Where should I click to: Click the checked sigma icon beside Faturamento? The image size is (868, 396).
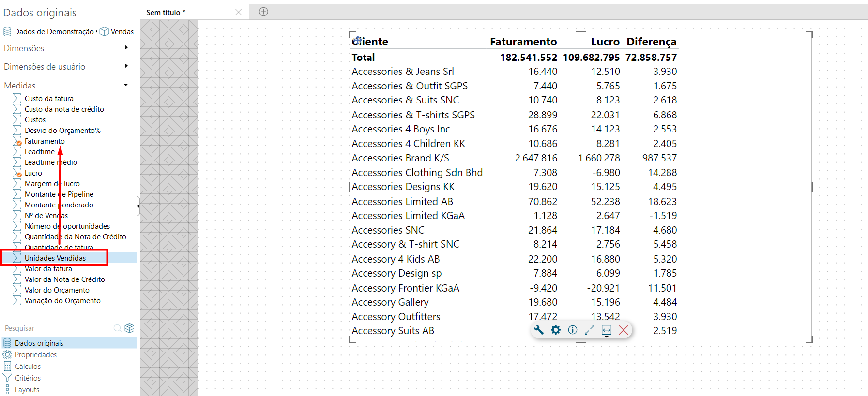point(17,141)
